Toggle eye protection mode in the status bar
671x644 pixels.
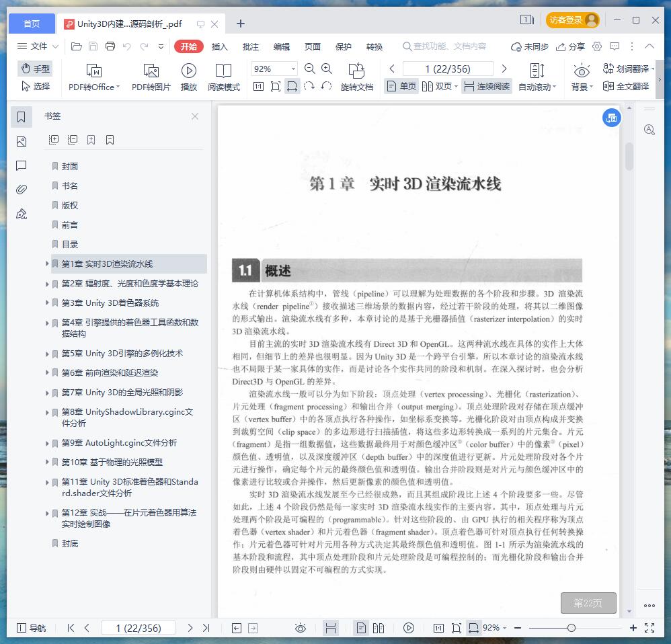301,628
